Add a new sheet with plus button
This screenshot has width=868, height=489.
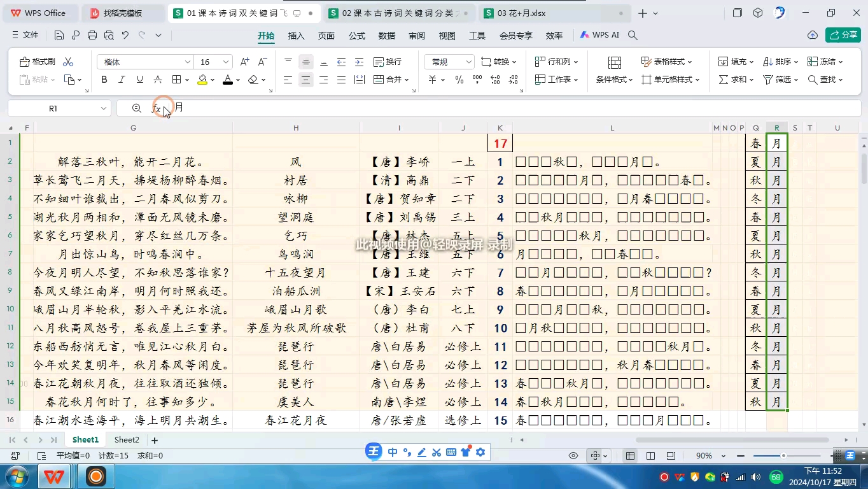point(154,440)
